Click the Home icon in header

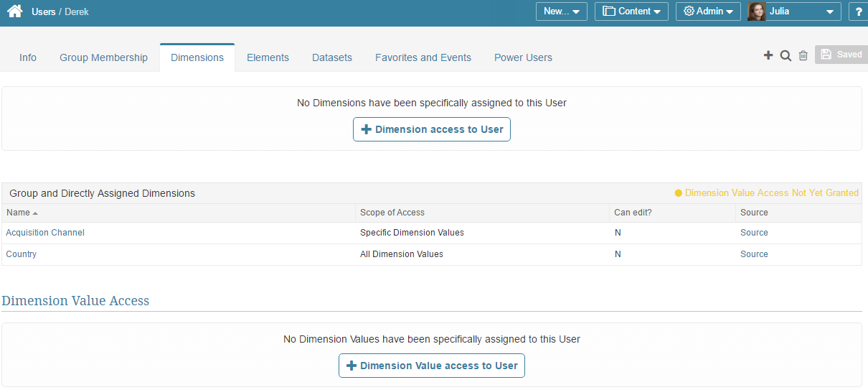tap(14, 11)
